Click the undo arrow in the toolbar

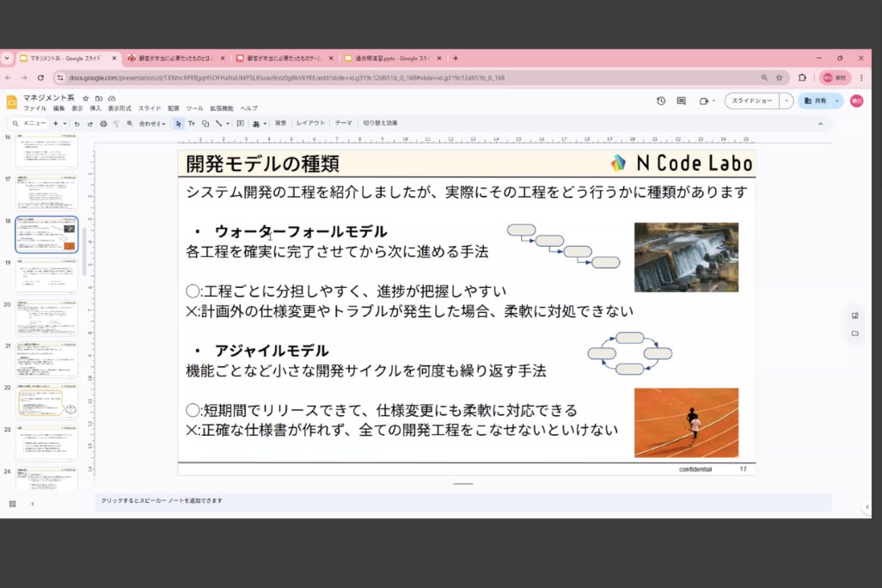coord(77,124)
